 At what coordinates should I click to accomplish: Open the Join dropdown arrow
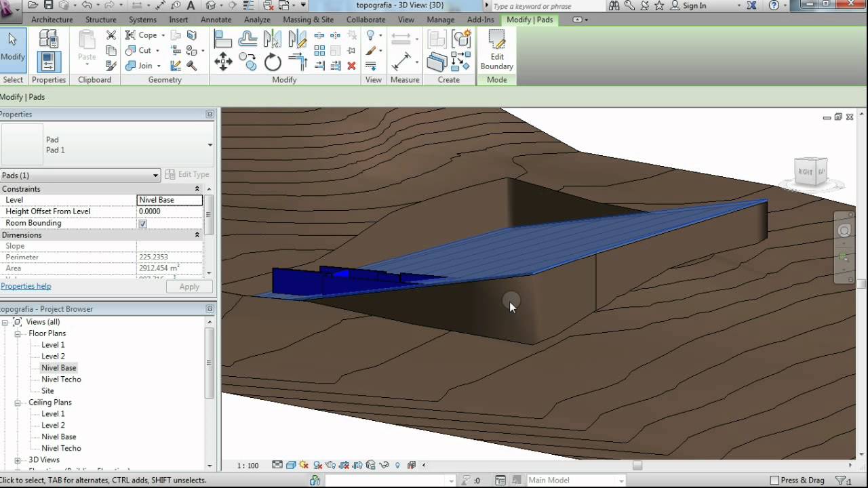158,66
